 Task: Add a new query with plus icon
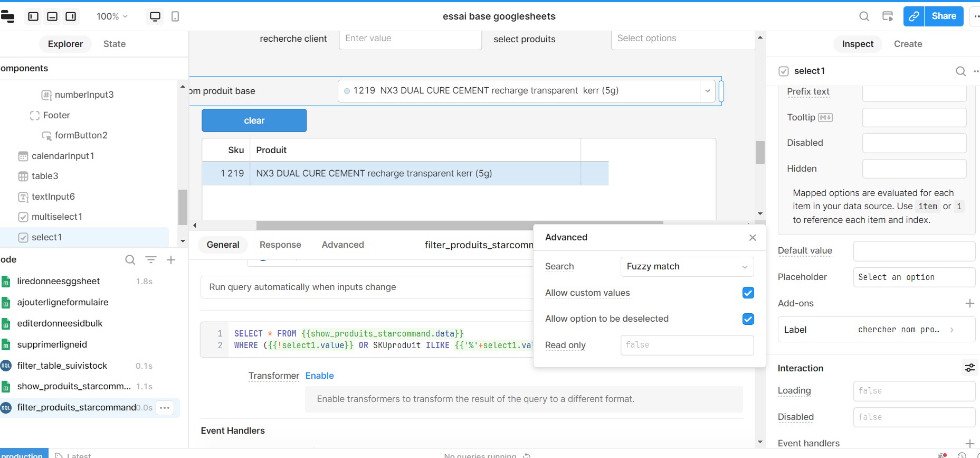[171, 260]
